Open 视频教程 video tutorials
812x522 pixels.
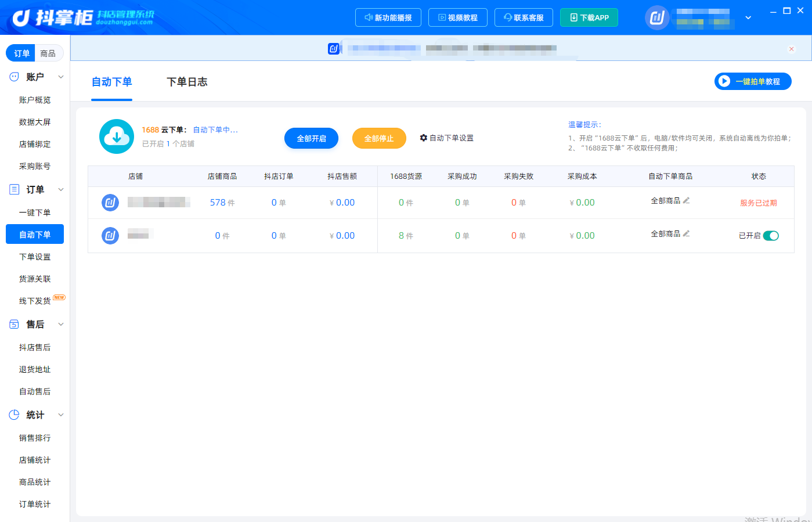458,17
